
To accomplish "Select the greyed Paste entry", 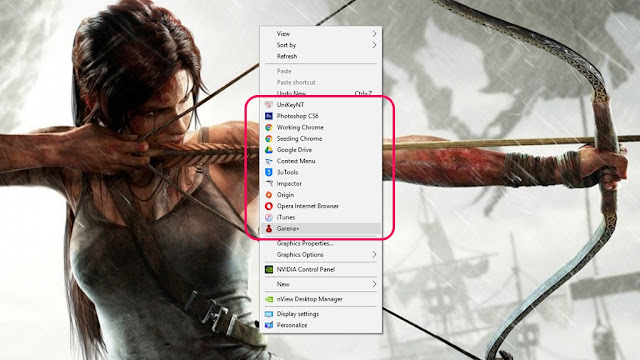I will (321, 71).
